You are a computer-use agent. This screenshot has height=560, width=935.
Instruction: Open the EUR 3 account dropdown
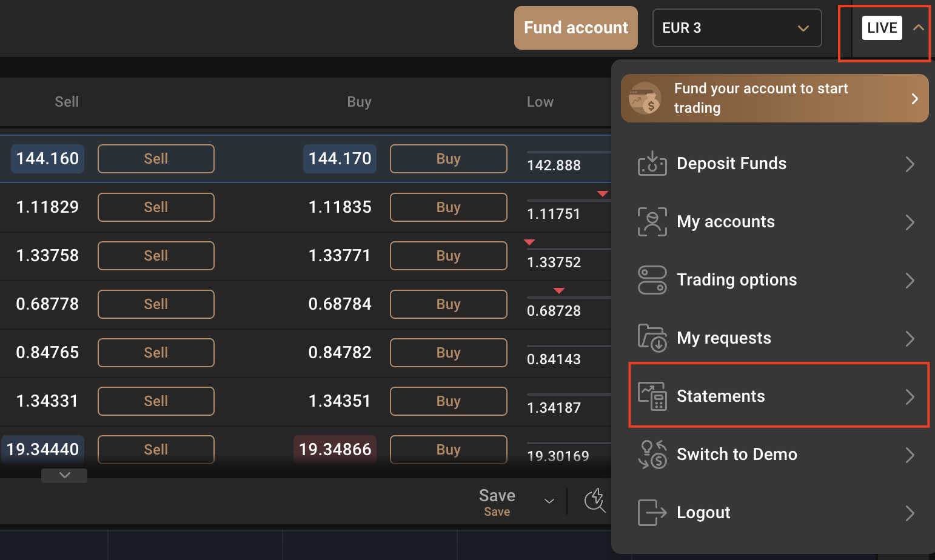(x=736, y=28)
